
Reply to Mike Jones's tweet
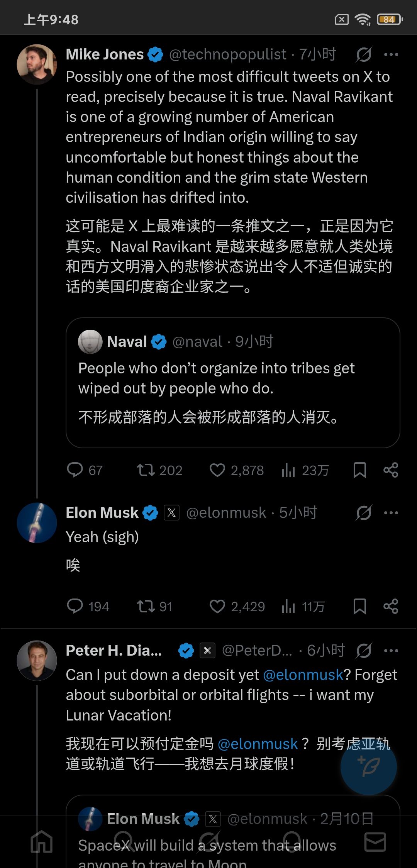click(x=75, y=470)
